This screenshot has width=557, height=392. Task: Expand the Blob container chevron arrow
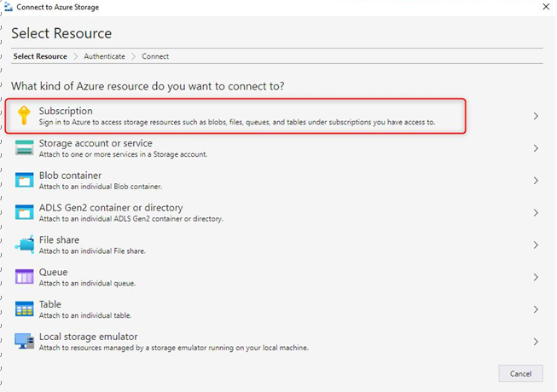pyautogui.click(x=536, y=181)
